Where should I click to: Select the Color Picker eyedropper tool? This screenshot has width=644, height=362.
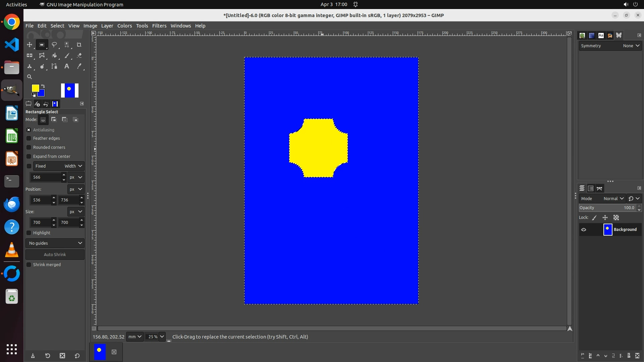(x=79, y=66)
